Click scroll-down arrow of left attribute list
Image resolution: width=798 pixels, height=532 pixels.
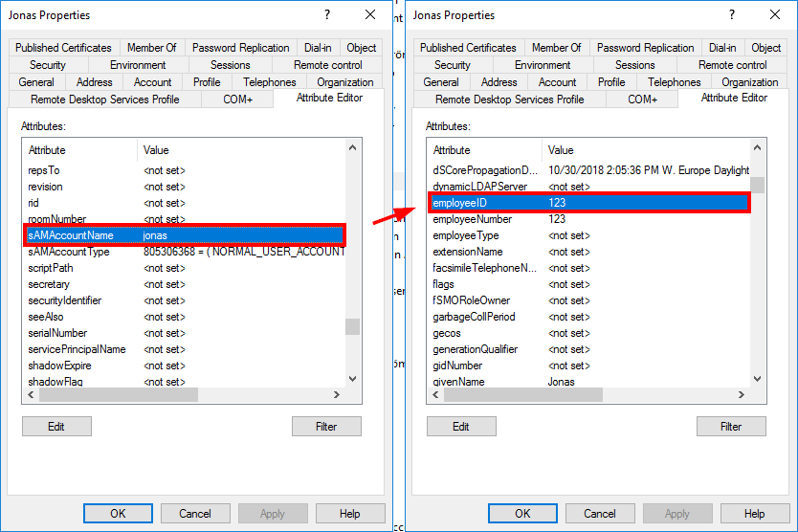[353, 379]
